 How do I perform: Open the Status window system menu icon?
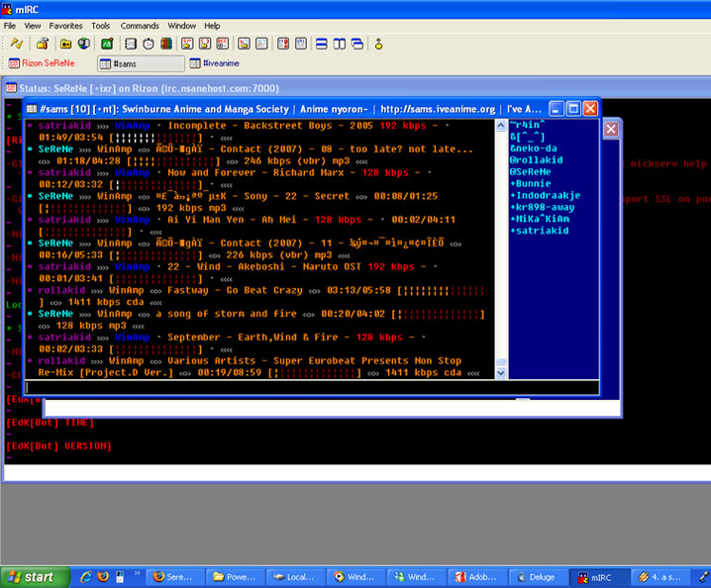click(x=12, y=88)
